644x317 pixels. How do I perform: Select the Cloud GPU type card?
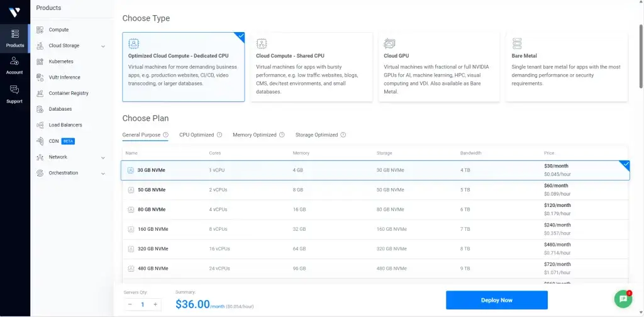coord(439,67)
